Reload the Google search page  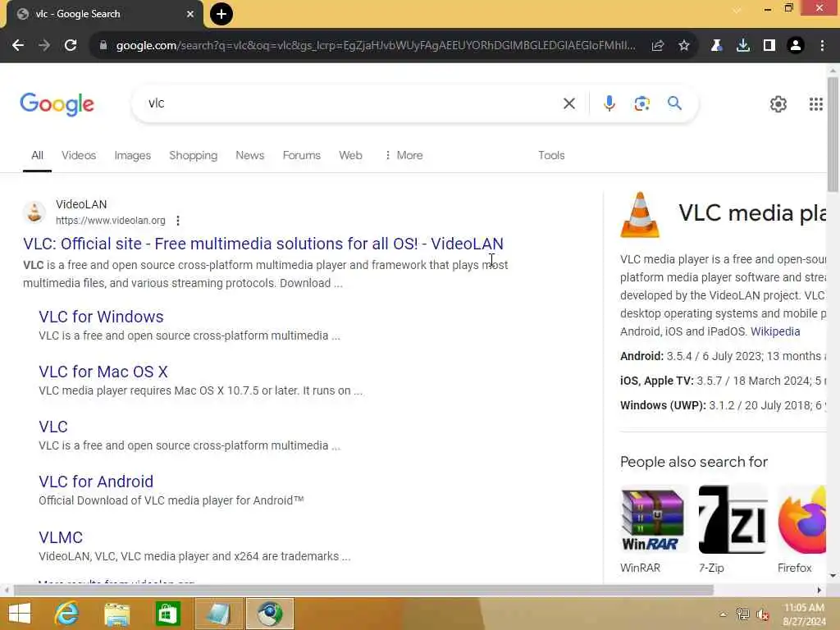click(71, 45)
